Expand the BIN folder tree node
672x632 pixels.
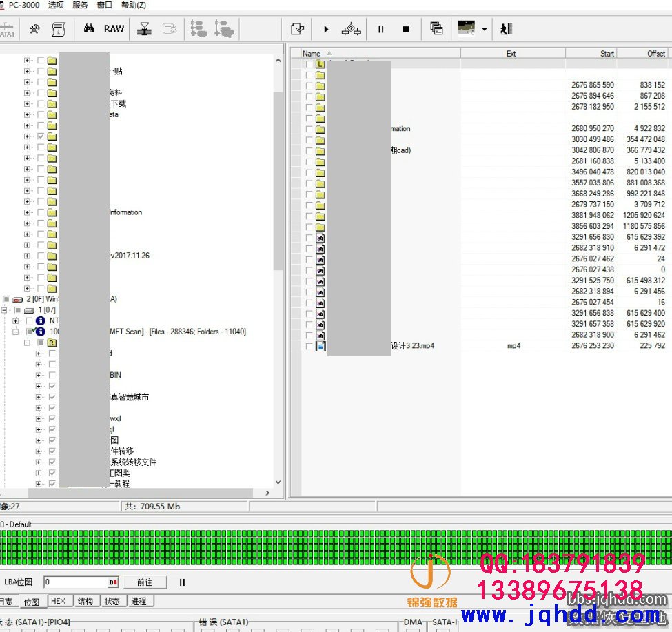[x=38, y=376]
